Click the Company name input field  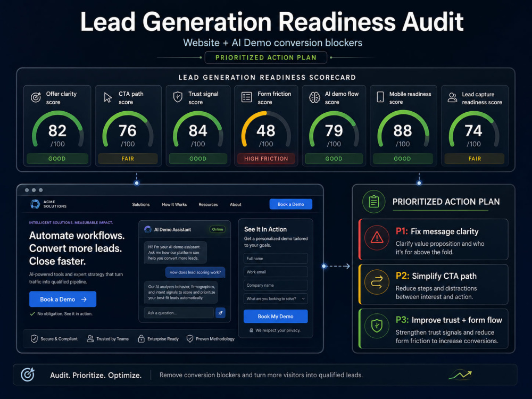pos(276,285)
